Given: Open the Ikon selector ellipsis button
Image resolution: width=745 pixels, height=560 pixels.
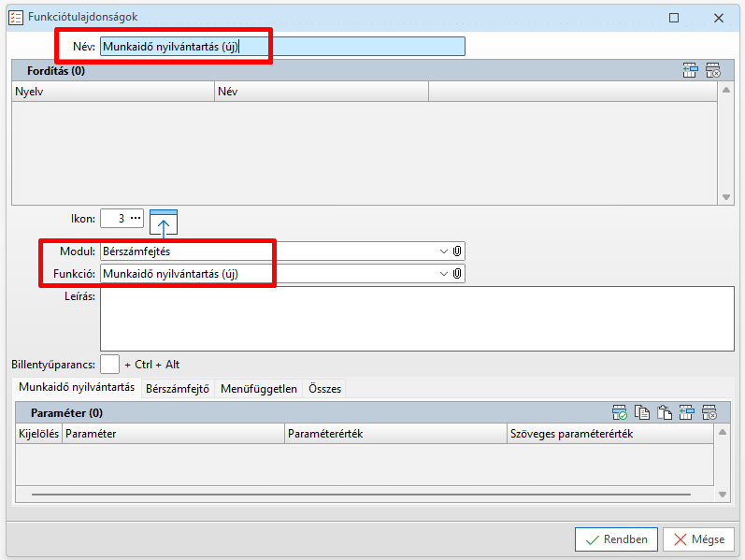Looking at the screenshot, I should point(136,218).
